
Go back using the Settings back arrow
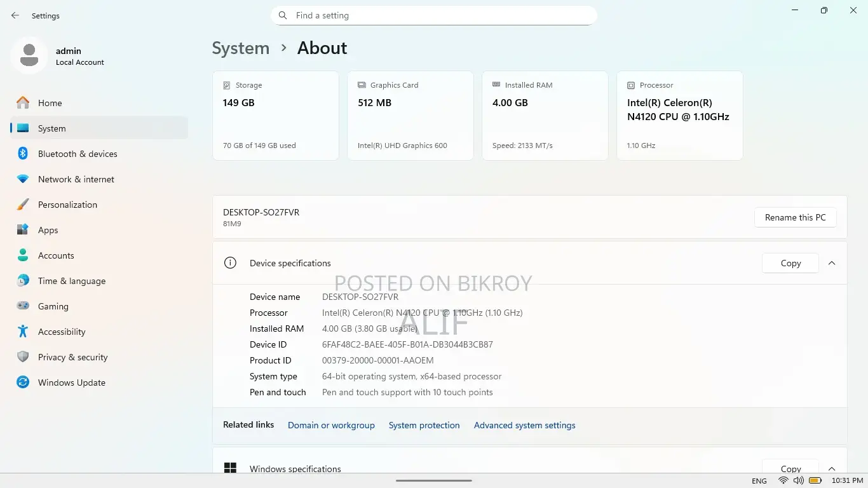(x=15, y=15)
